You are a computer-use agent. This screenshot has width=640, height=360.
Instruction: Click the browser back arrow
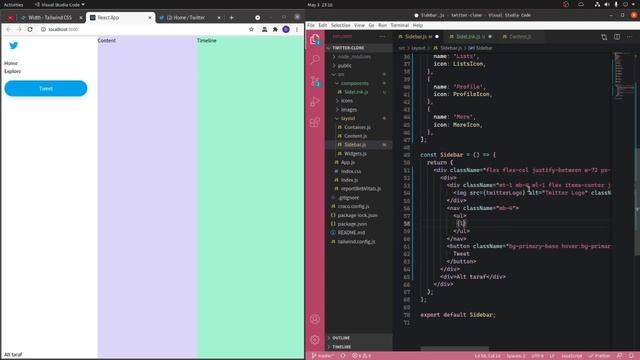9,29
